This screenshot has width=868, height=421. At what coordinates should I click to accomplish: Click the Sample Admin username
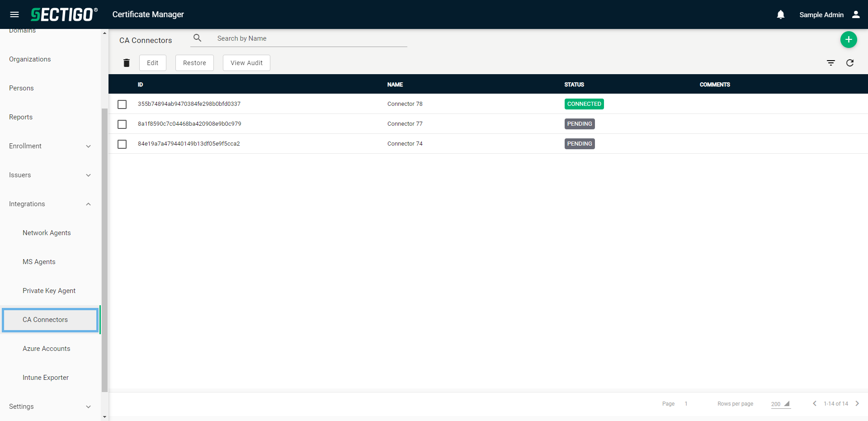tap(821, 14)
